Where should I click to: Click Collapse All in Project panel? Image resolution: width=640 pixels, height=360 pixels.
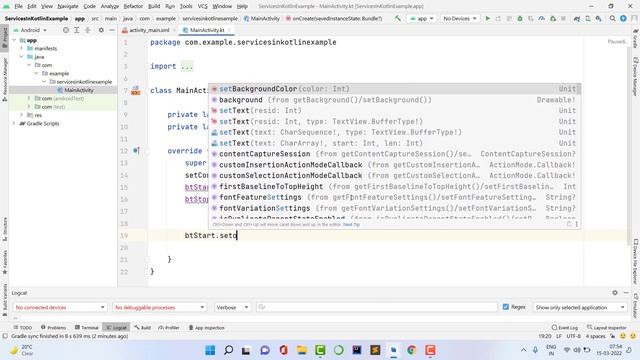pyautogui.click(x=87, y=30)
